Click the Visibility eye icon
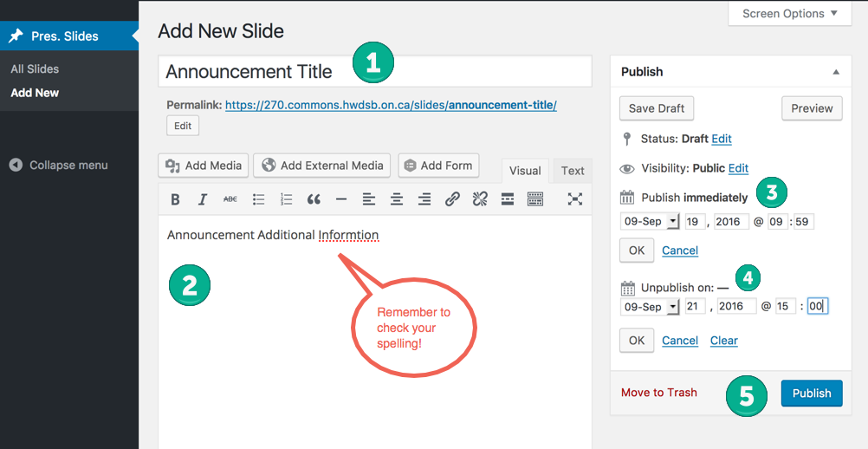Screen dimensions: 868x449 (626, 168)
